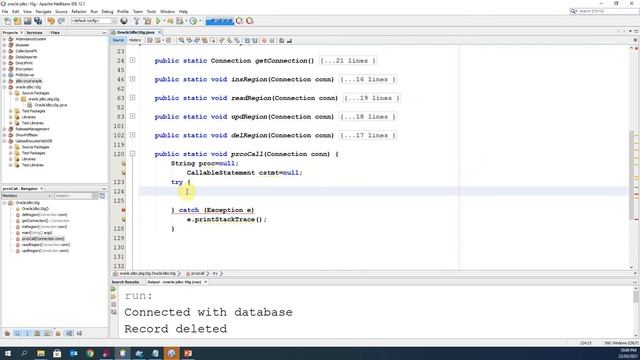Click the Microsoft Store taskbar icon
The height and width of the screenshot is (360, 640).
(57, 353)
